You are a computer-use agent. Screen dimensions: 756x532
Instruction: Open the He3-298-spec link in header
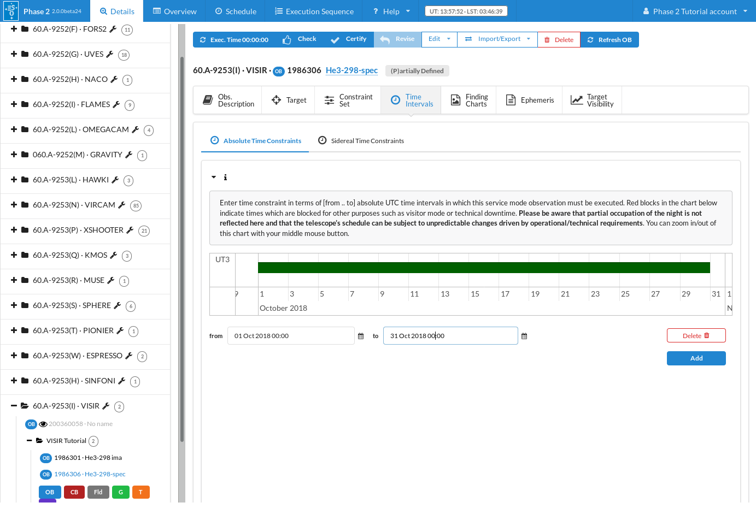[x=351, y=70]
